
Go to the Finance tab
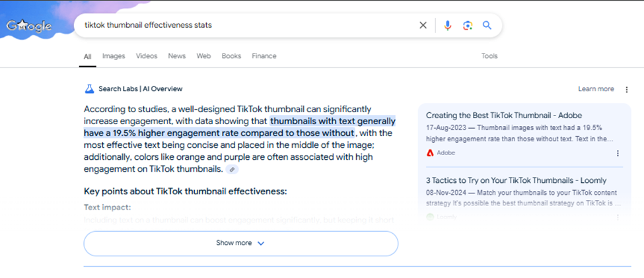[264, 56]
